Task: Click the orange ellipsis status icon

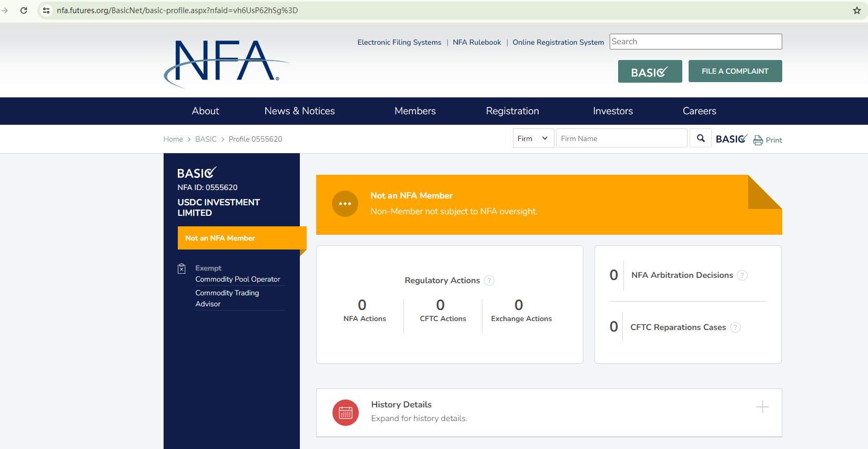Action: tap(345, 204)
